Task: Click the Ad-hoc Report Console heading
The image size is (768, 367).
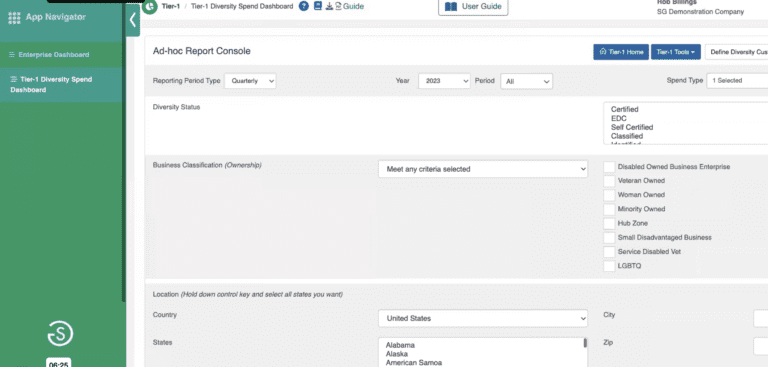Action: (x=202, y=51)
